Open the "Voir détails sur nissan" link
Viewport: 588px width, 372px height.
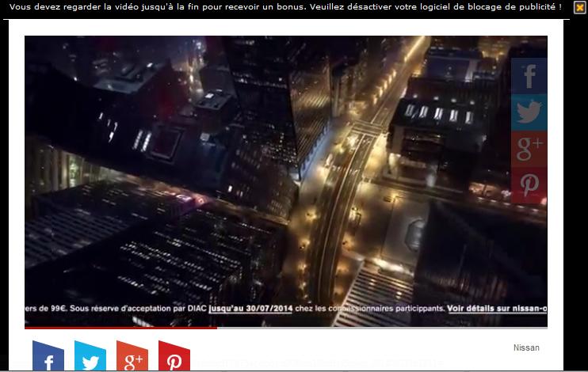pos(497,309)
